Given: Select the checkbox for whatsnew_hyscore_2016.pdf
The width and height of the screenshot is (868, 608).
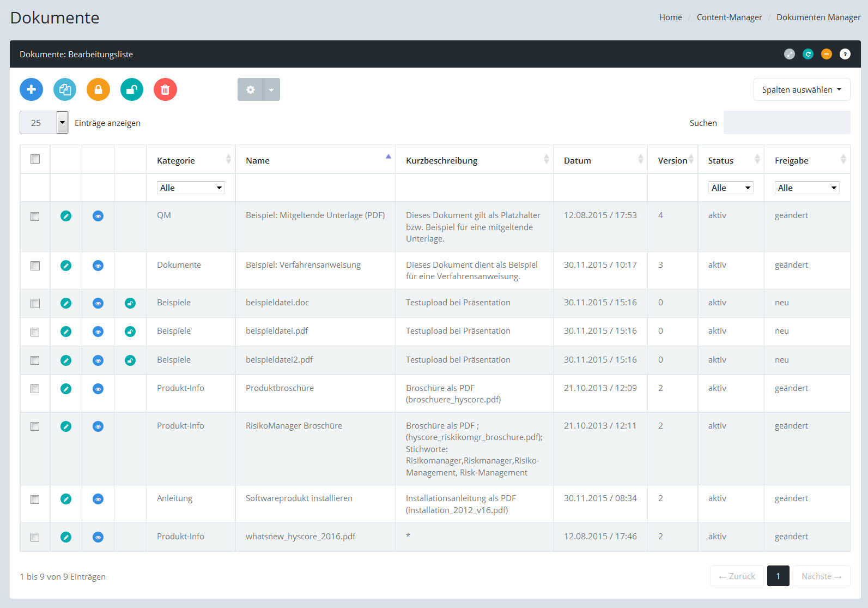Looking at the screenshot, I should (x=35, y=537).
